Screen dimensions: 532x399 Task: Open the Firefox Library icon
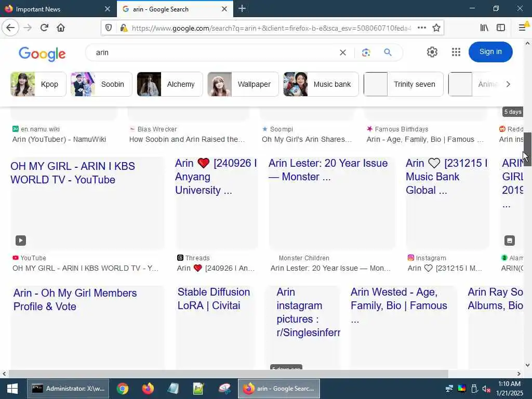point(484,28)
